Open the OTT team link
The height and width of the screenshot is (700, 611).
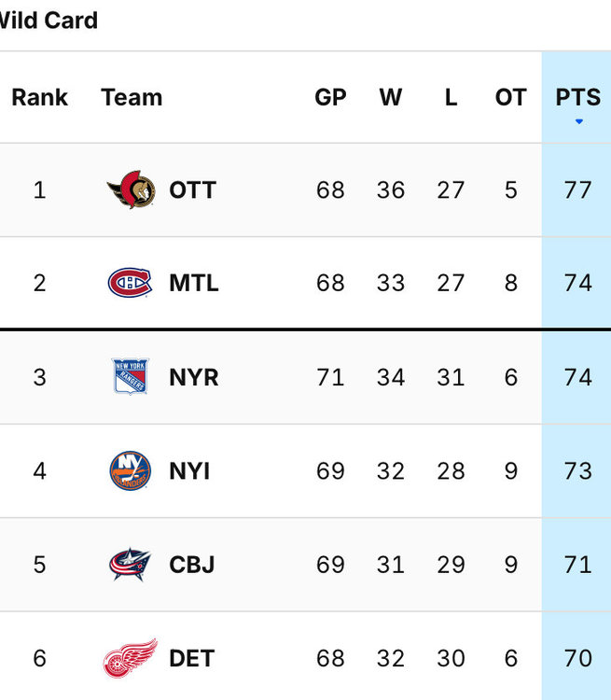(x=192, y=189)
